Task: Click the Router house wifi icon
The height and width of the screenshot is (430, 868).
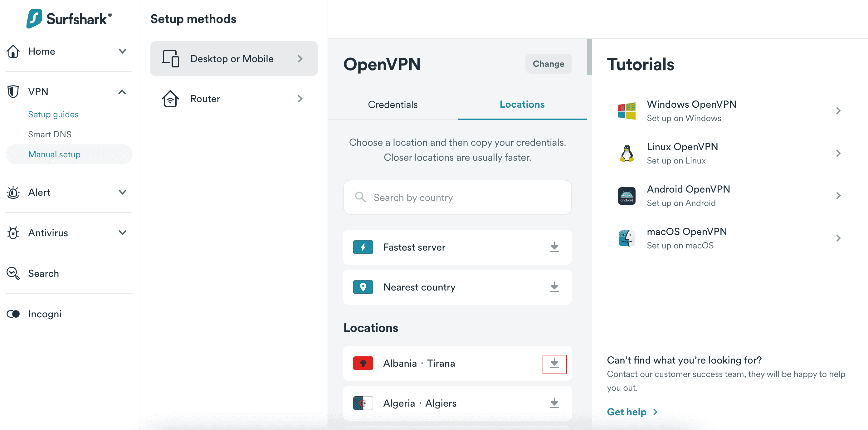Action: tap(170, 99)
